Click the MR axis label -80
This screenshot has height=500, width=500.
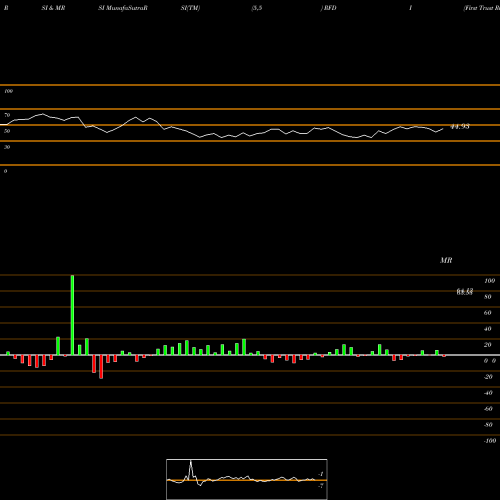point(488,425)
